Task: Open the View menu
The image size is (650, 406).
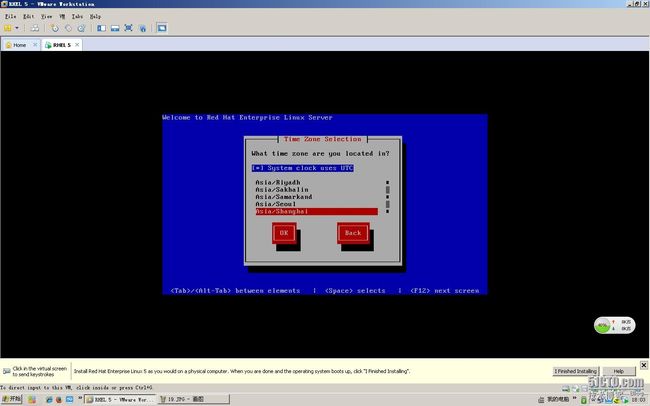Action: pos(46,17)
